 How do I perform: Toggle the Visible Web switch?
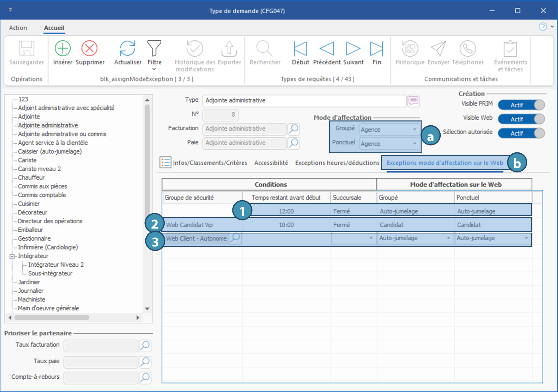(521, 119)
